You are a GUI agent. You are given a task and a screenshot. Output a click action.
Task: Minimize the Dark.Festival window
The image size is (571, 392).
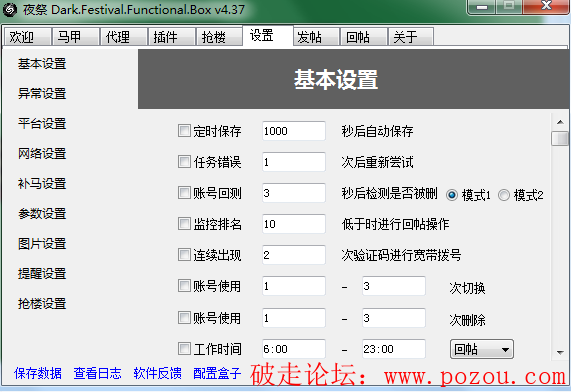click(x=482, y=7)
